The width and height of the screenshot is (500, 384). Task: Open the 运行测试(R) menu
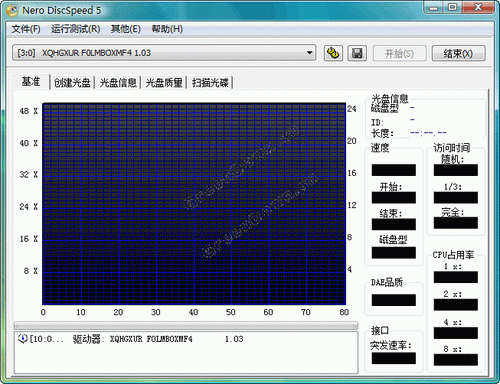pos(76,29)
